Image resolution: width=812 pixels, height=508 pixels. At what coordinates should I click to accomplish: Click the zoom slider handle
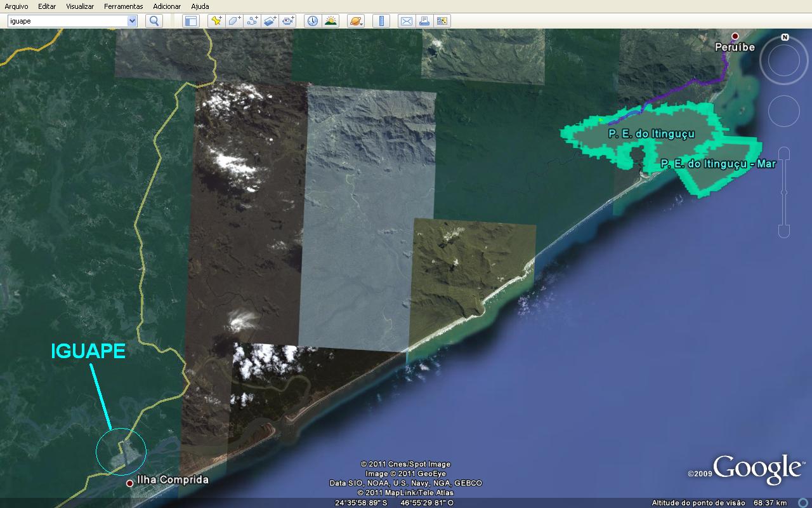point(784,192)
